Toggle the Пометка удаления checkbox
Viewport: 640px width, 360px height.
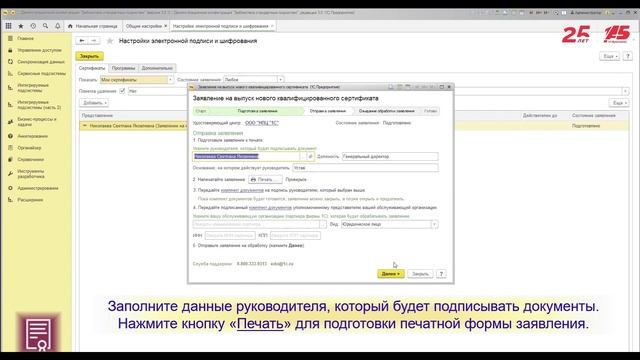[122, 91]
